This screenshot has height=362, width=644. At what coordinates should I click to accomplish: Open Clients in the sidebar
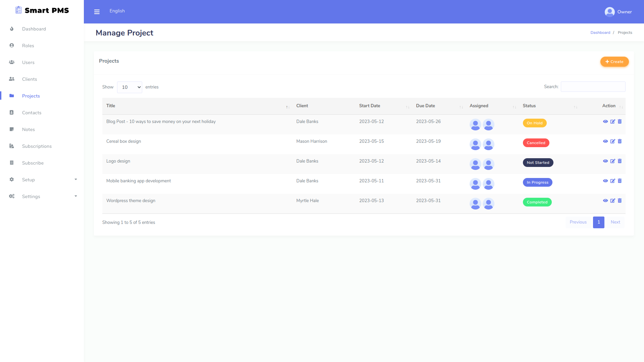pos(30,79)
